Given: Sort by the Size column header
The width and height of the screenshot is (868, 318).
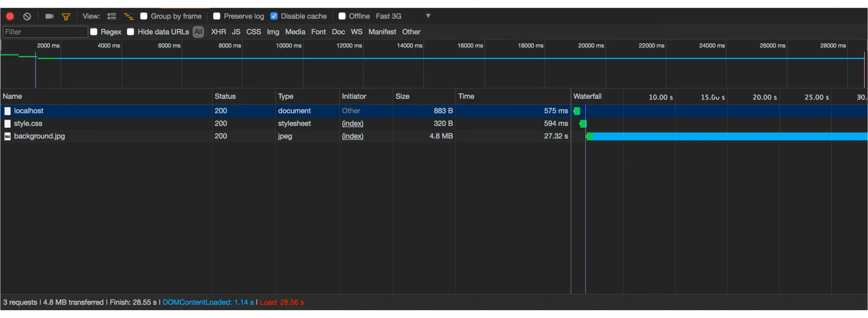Looking at the screenshot, I should coord(424,96).
